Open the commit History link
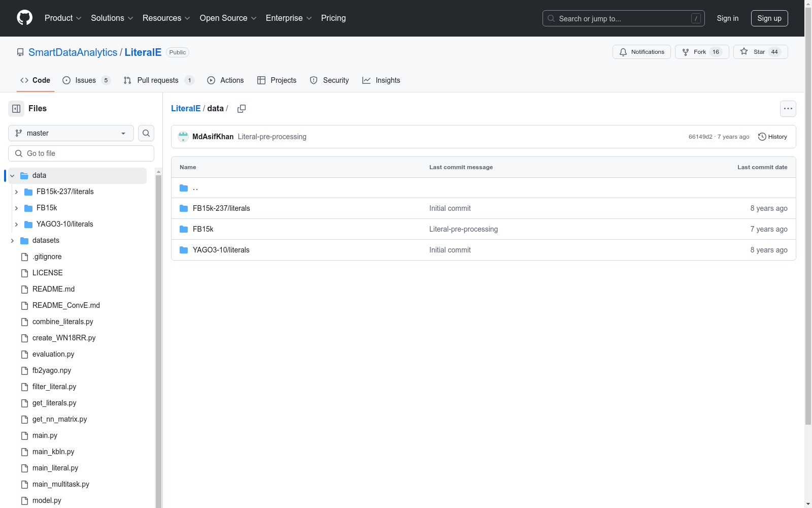 click(772, 137)
